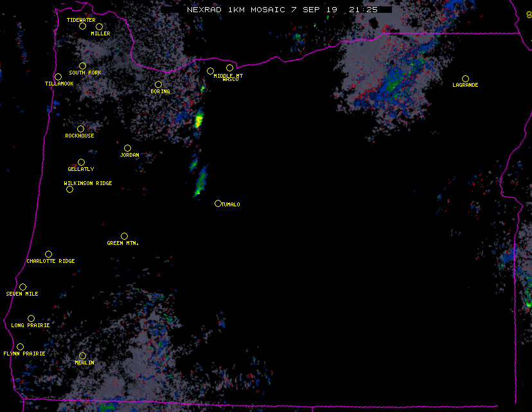
Task: Select the Seven Mile station circle
Action: click(22, 287)
